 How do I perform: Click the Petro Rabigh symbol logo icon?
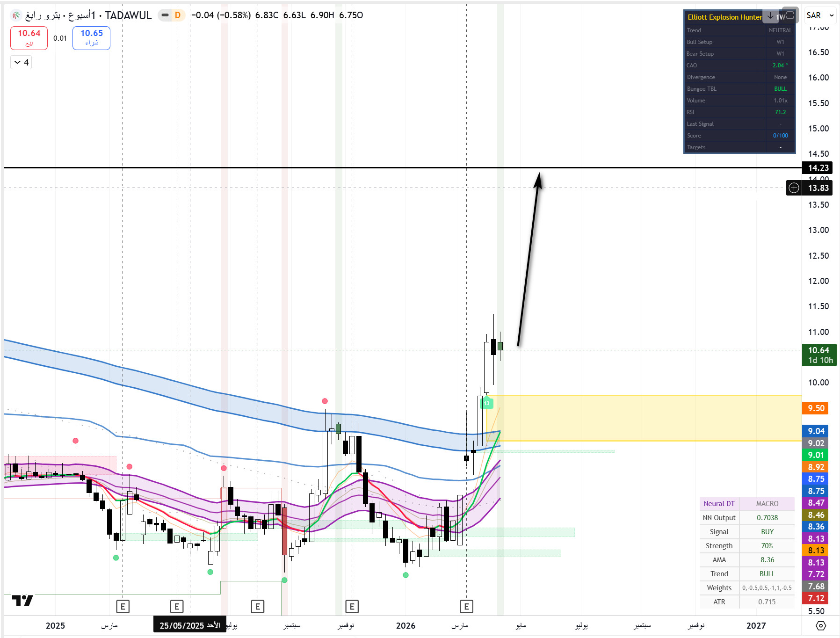tap(16, 15)
